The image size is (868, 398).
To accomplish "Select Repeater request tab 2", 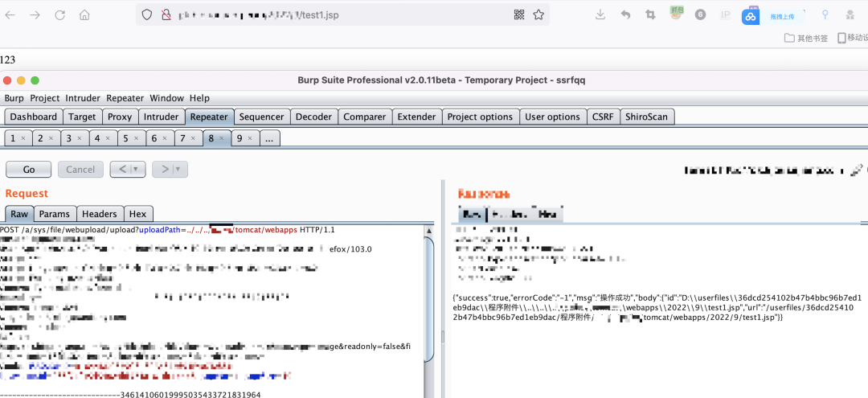I will click(x=47, y=138).
